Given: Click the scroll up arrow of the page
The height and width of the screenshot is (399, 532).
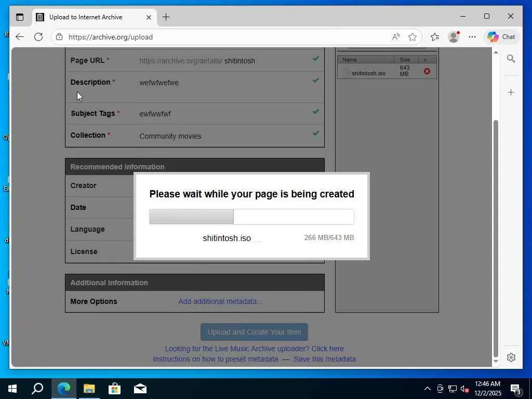Looking at the screenshot, I should click(x=496, y=52).
